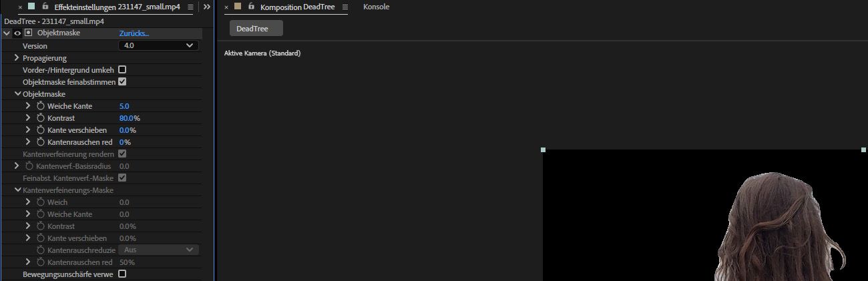Collapse the Kantenverfeinerungs-Maske group
Viewport: 868px width, 281px height.
(18, 190)
